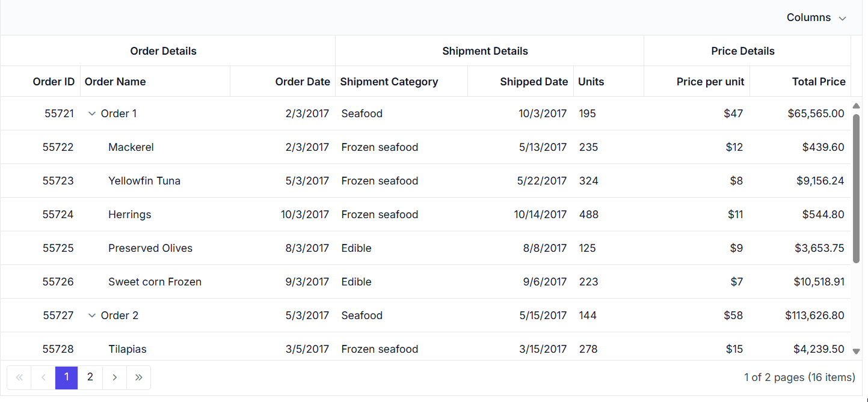Select the Order Details column group header
This screenshot has height=402, width=868.
tap(163, 50)
